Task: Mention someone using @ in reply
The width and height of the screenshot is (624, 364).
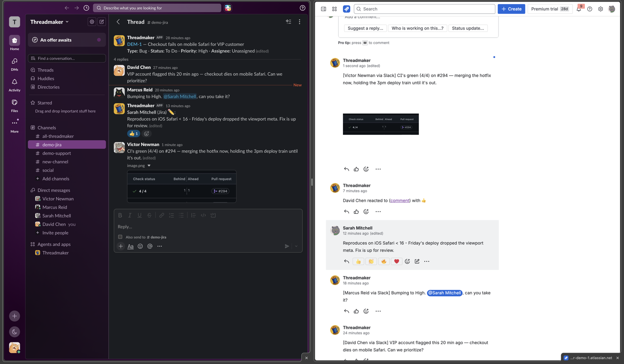Action: 150,246
